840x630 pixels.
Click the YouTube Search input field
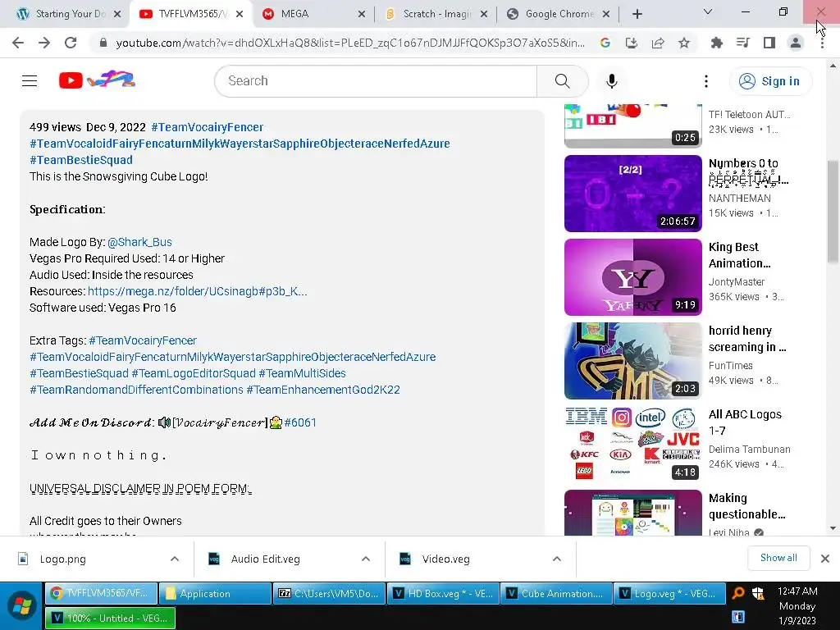[376, 81]
